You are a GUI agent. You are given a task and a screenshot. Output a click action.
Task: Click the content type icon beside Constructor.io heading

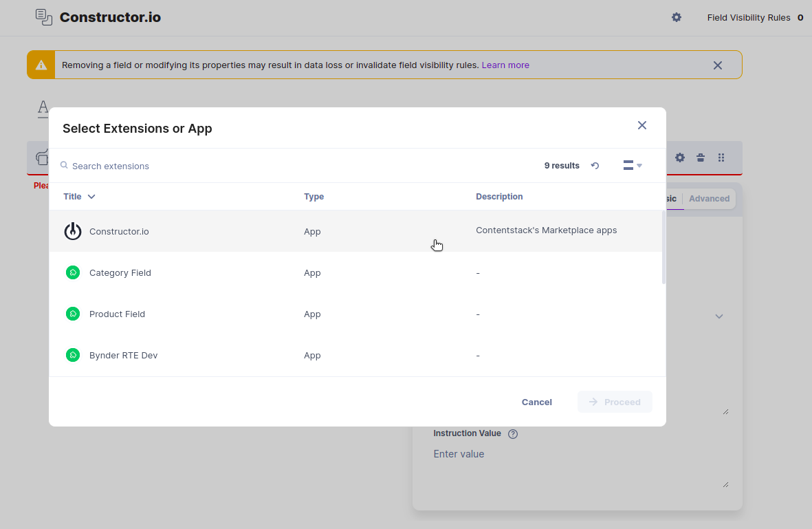click(x=43, y=17)
